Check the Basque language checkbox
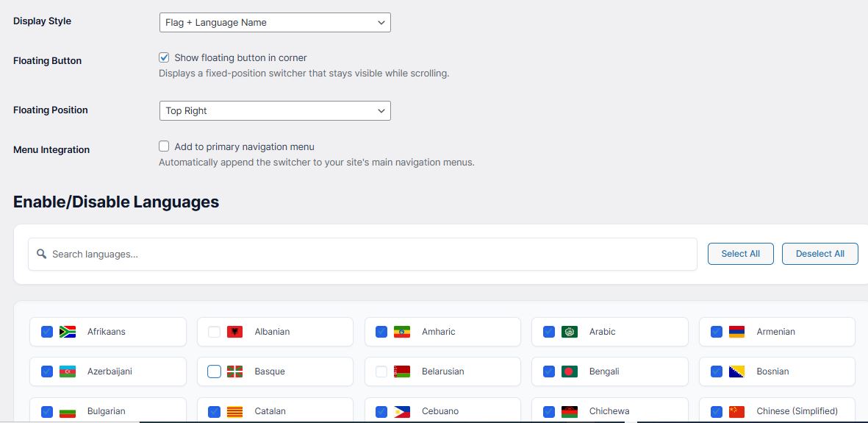 pos(214,372)
